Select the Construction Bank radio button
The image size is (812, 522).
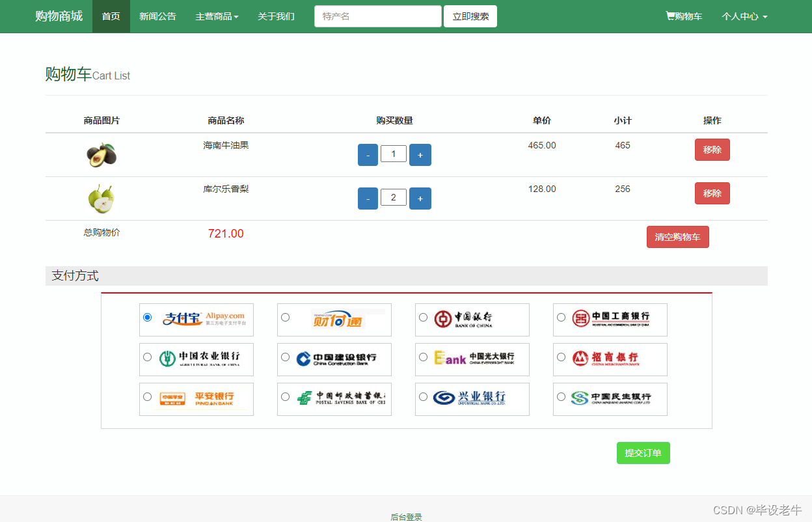click(x=286, y=357)
